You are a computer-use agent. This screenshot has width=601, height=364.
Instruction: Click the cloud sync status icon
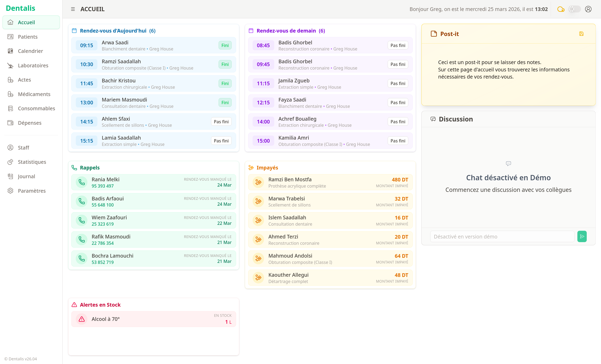[560, 9]
